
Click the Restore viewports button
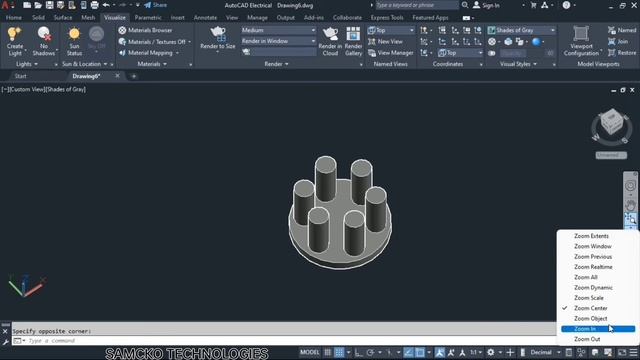pyautogui.click(x=622, y=53)
